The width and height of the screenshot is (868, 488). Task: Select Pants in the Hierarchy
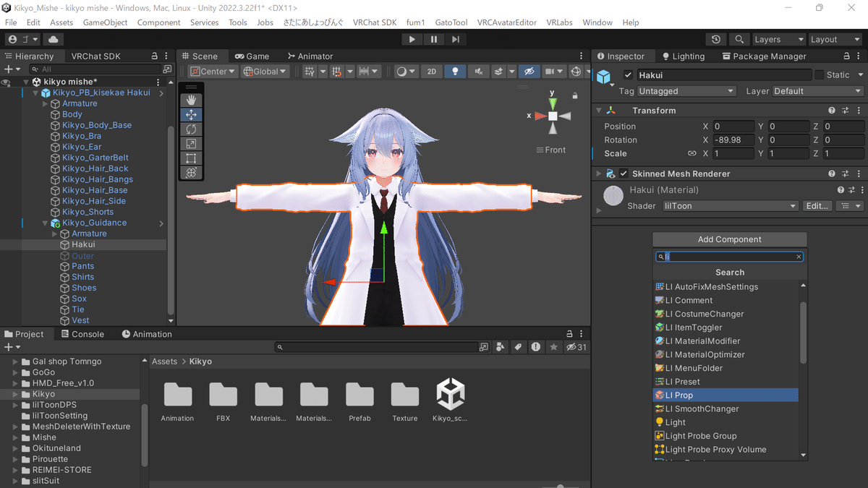[82, 266]
